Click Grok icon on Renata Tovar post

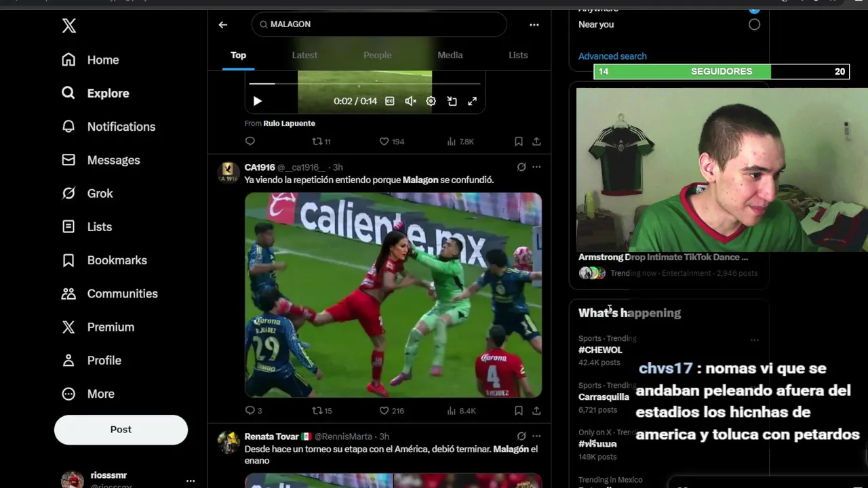point(521,436)
